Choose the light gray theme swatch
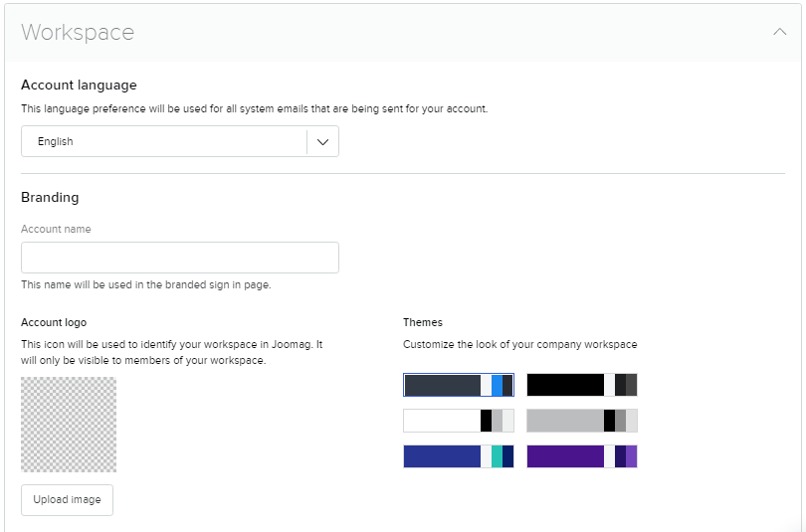The image size is (806, 532). click(581, 421)
